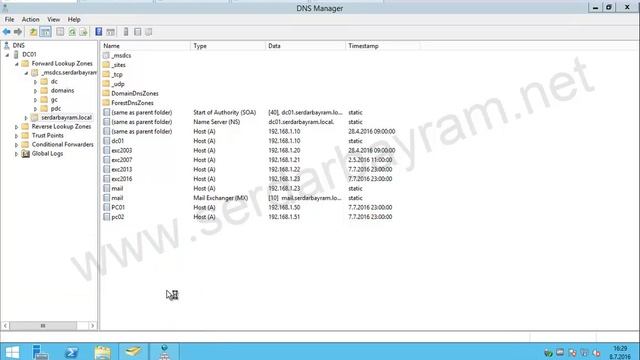Select Trust Points in the tree
This screenshot has height=360, width=640.
tap(48, 136)
